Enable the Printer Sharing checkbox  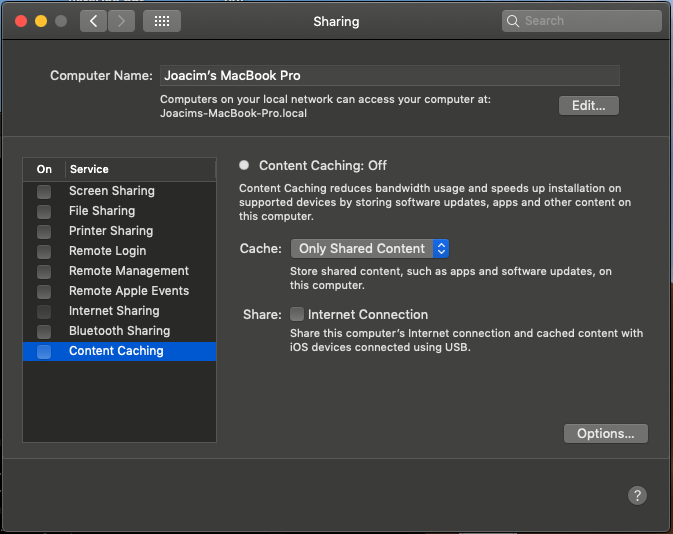[x=44, y=231]
